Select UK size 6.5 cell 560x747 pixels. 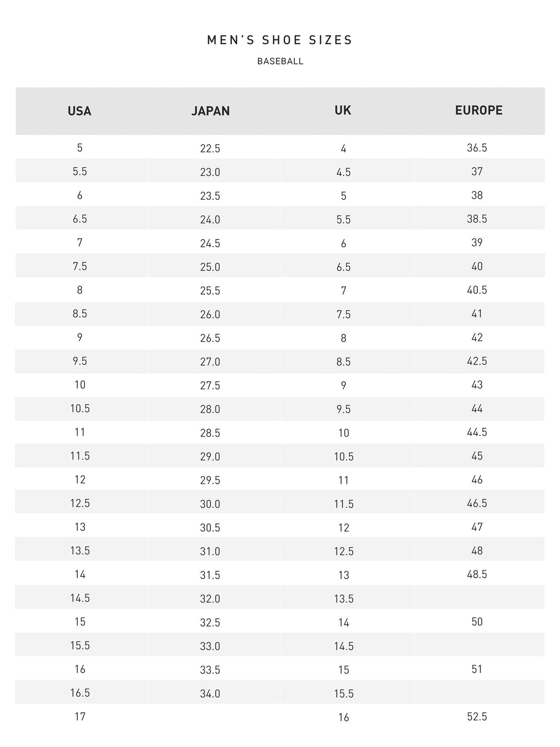[343, 267]
